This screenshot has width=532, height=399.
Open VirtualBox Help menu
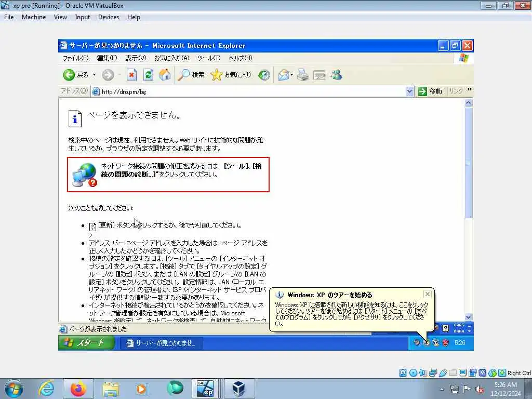pos(134,17)
